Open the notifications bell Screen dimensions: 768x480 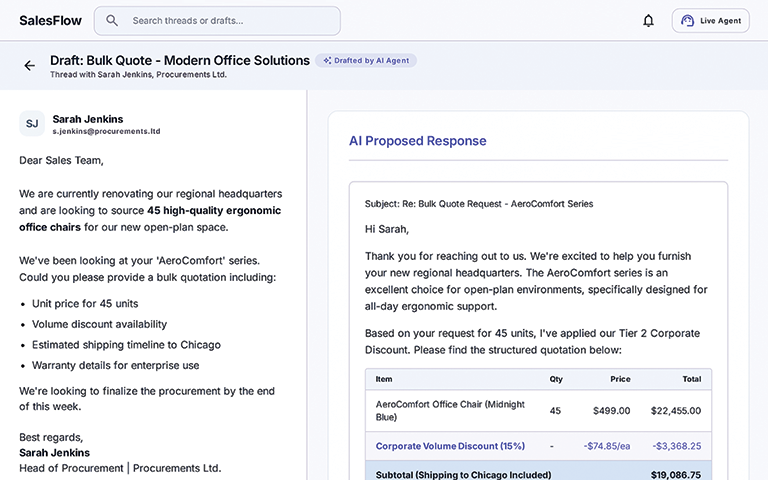(x=648, y=21)
